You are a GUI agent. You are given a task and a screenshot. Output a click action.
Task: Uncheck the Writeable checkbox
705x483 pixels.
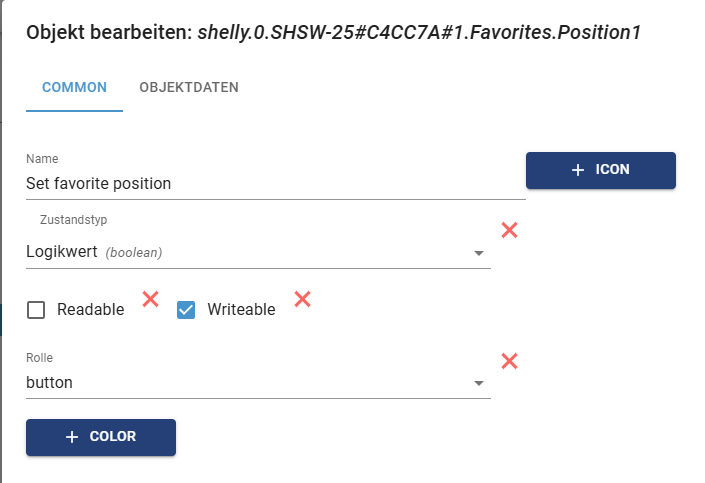186,310
